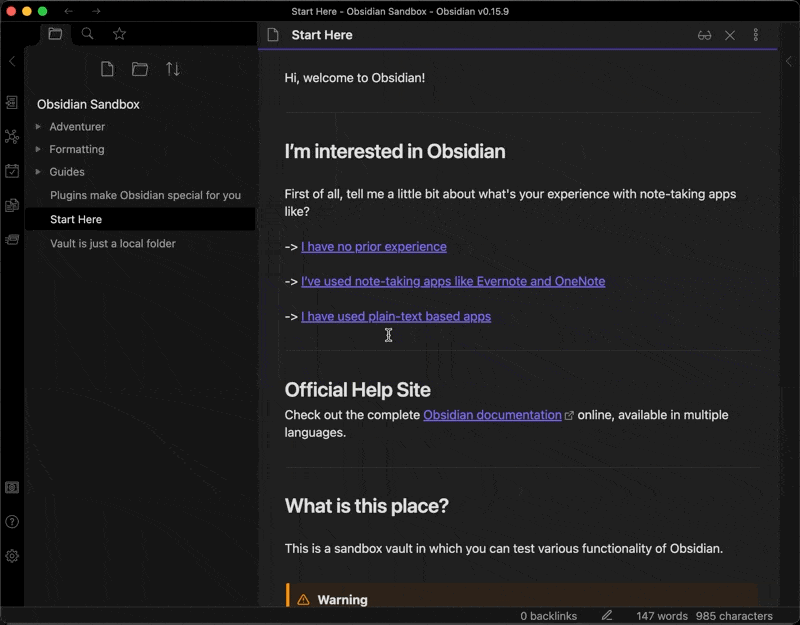Click the pencil edit icon in status bar
This screenshot has width=800, height=625.
[x=607, y=615]
